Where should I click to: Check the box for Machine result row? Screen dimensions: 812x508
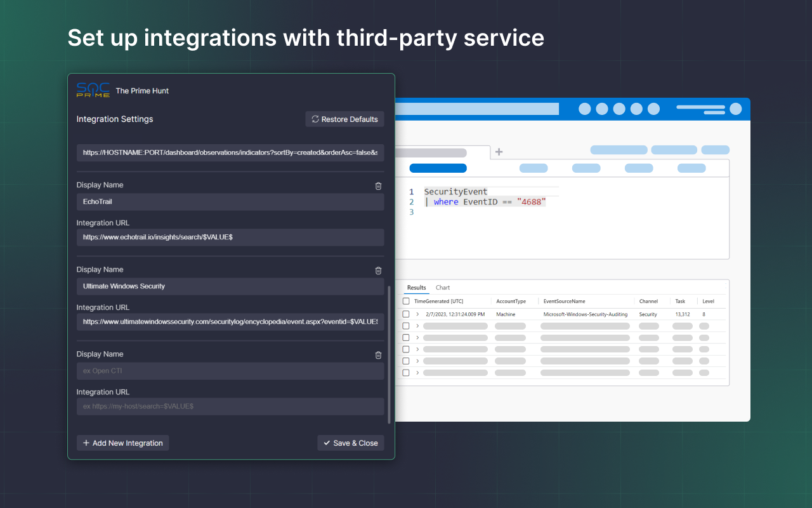coord(406,314)
